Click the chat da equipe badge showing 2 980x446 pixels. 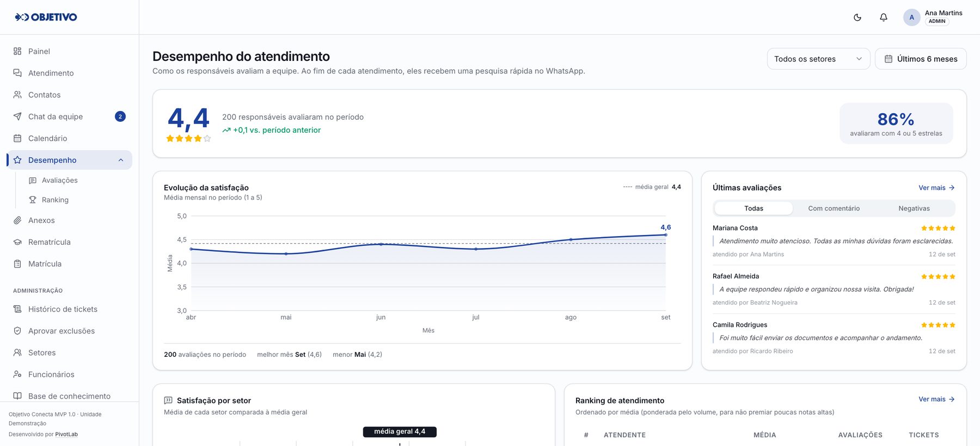(120, 116)
